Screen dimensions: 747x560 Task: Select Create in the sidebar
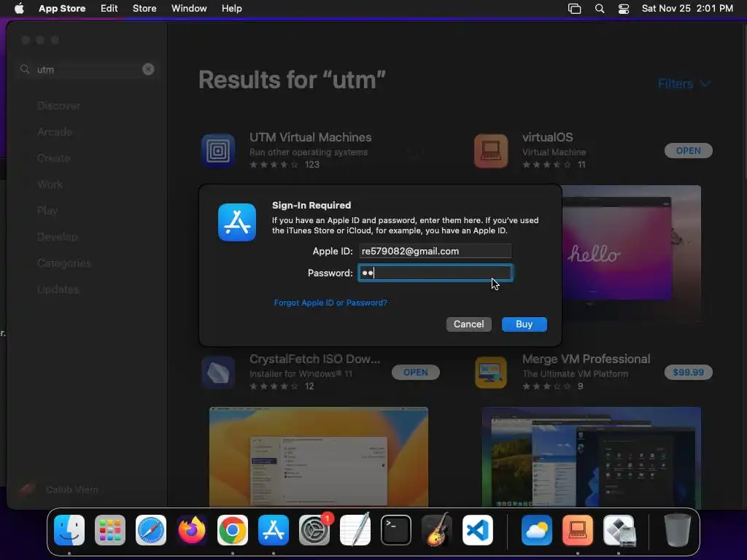[x=54, y=158]
